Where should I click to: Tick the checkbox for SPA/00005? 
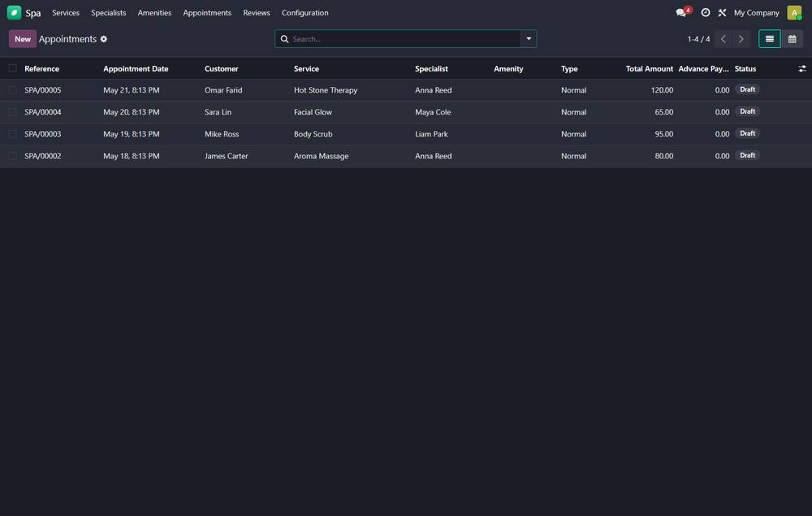click(13, 90)
